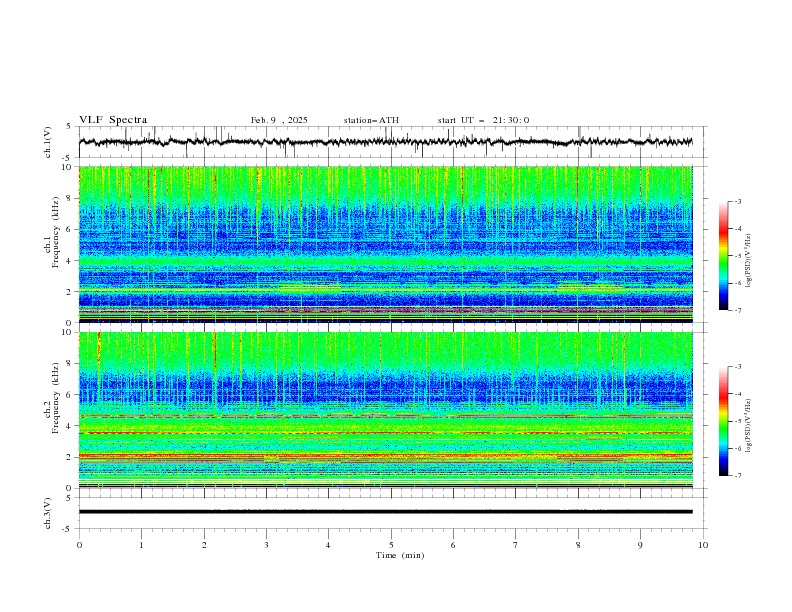Image resolution: width=792 pixels, height=612 pixels.
Task: Click the "ch.1(V)" axis label
Action: (48, 142)
